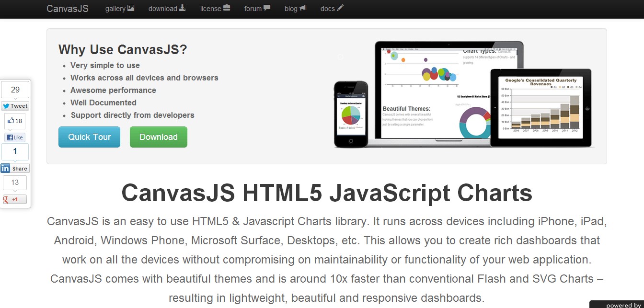644x308 pixels.
Task: Click the tweet count box showing 29
Action: 15,90
